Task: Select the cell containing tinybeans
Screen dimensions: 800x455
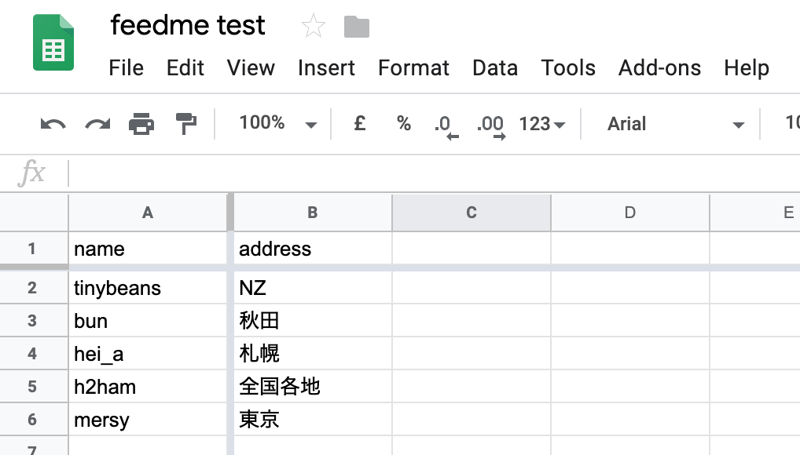Action: pos(148,288)
